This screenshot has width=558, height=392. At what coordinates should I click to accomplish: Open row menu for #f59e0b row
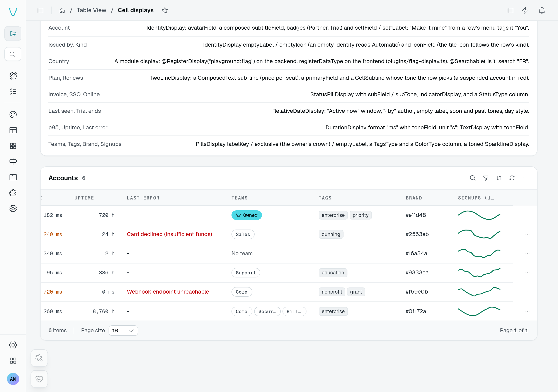527,292
